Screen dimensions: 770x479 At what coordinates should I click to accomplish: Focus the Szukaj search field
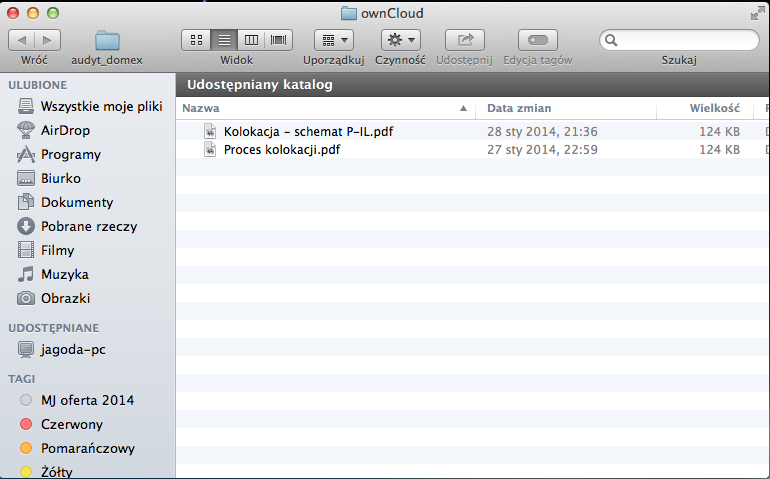(679, 40)
